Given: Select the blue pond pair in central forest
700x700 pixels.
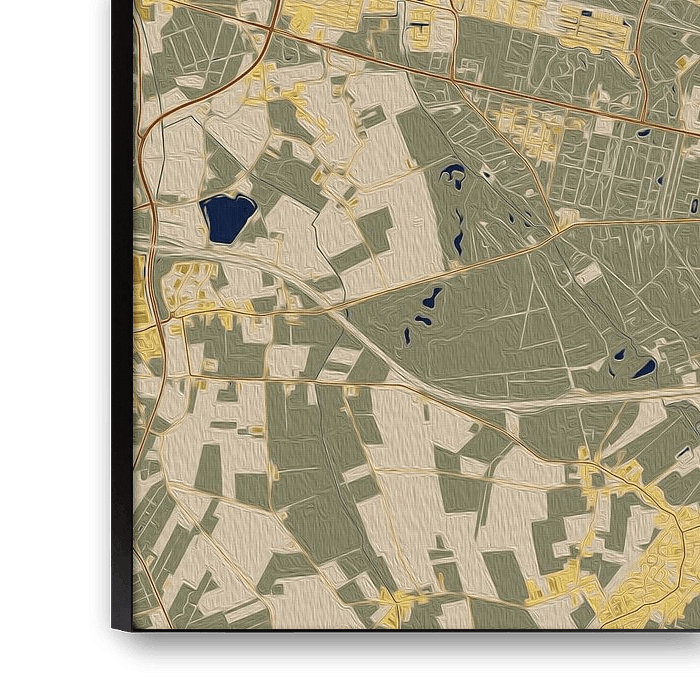Looking at the screenshot, I should coord(429,305).
